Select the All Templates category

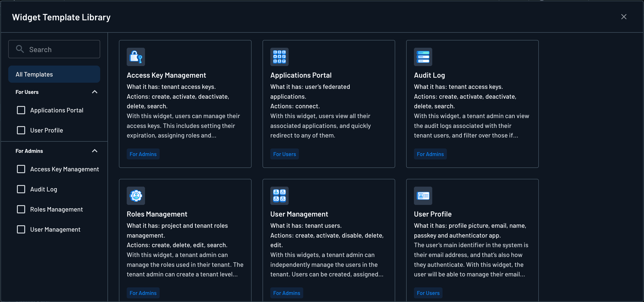pyautogui.click(x=54, y=74)
